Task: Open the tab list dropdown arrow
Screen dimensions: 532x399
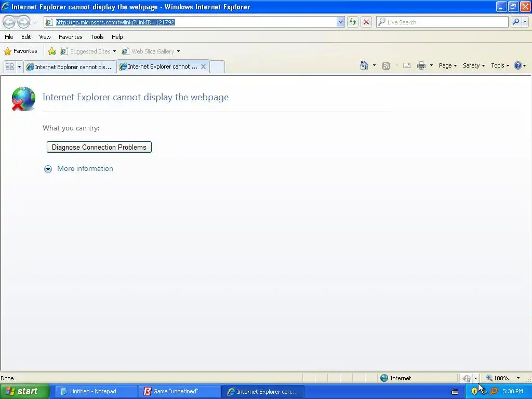Action: point(19,66)
